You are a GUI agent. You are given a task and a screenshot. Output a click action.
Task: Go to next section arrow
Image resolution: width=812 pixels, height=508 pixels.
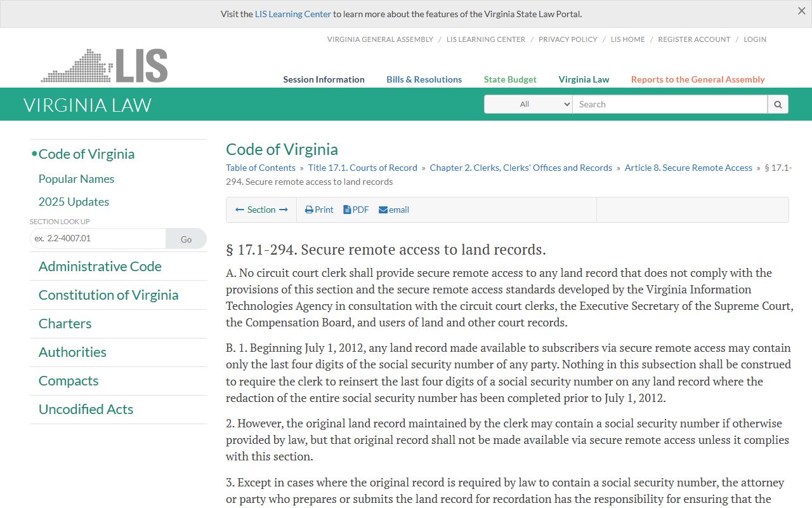coord(284,210)
